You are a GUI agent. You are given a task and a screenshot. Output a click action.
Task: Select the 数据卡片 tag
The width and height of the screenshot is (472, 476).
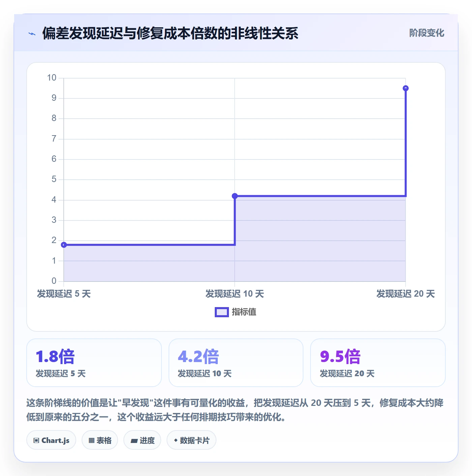coord(191,440)
